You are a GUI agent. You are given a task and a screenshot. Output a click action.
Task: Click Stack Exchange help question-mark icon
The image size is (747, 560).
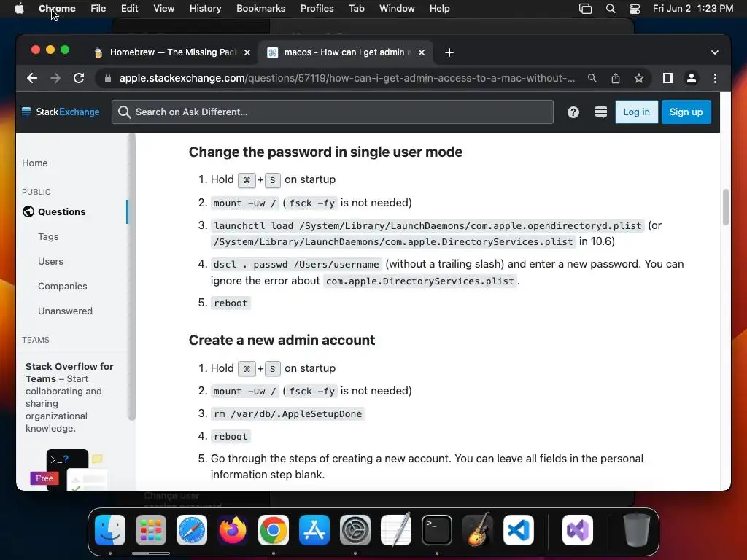pos(573,112)
